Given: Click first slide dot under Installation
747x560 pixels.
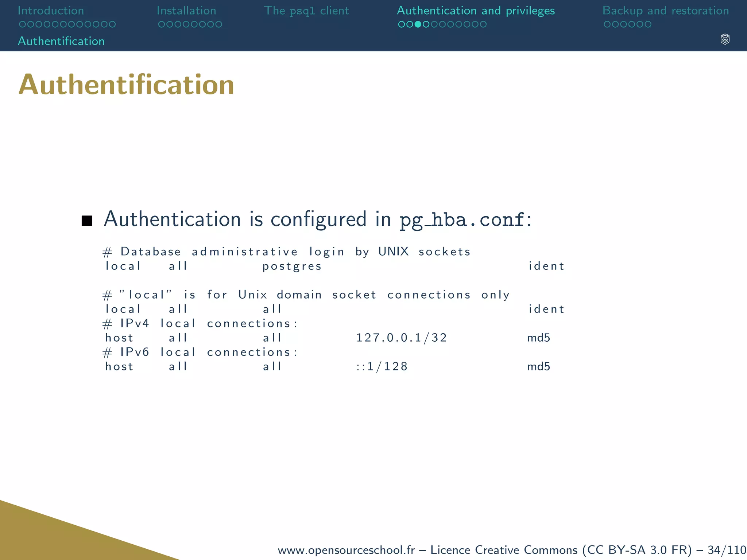Looking at the screenshot, I should [x=162, y=24].
